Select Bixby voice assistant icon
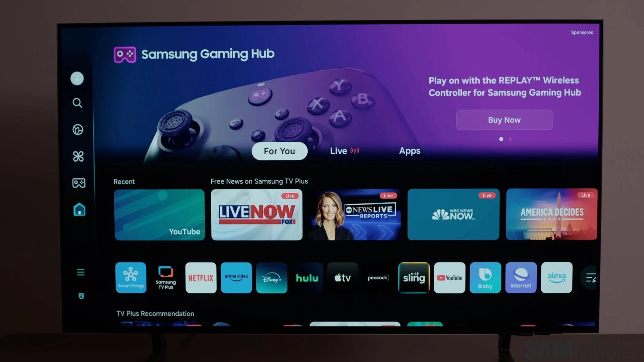The image size is (644, 362). point(485,278)
